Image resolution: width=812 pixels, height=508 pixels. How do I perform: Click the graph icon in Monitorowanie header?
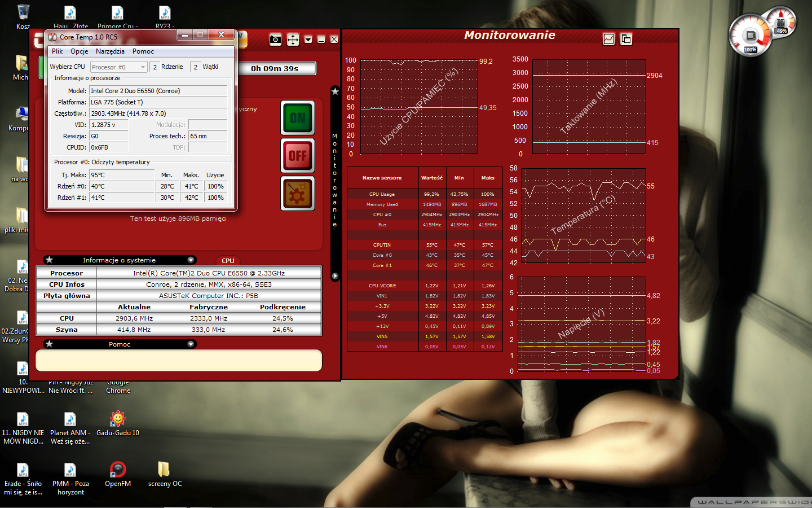pos(609,39)
